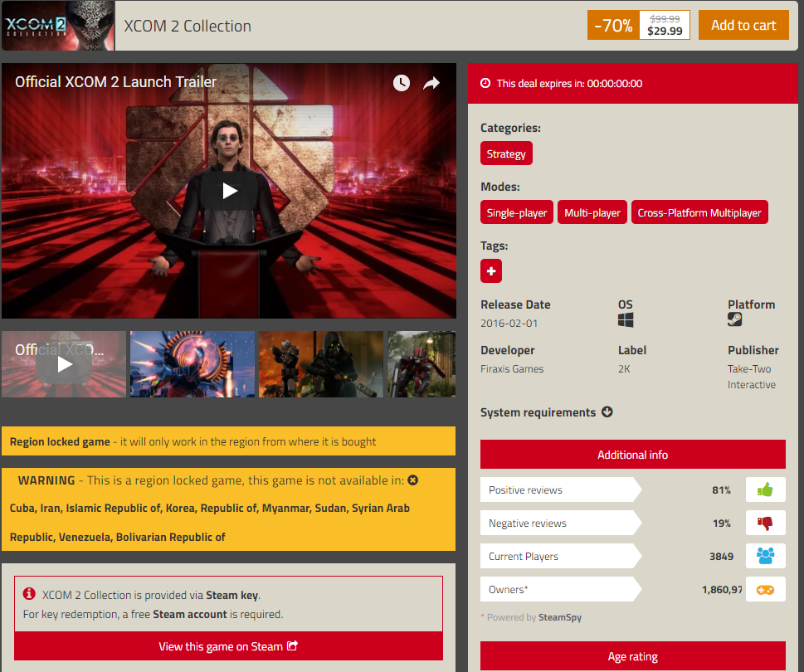The image size is (804, 672).
Task: Click the Steam platform icon
Action: (735, 320)
